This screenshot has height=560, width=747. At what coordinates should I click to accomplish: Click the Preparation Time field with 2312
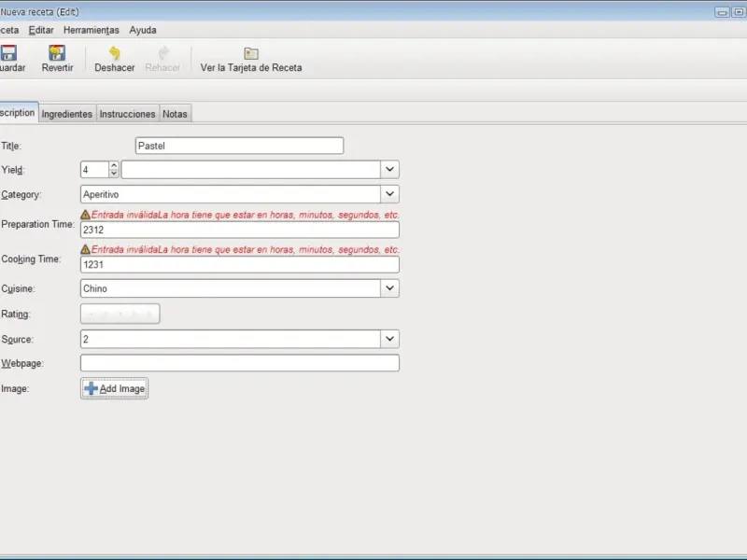240,230
